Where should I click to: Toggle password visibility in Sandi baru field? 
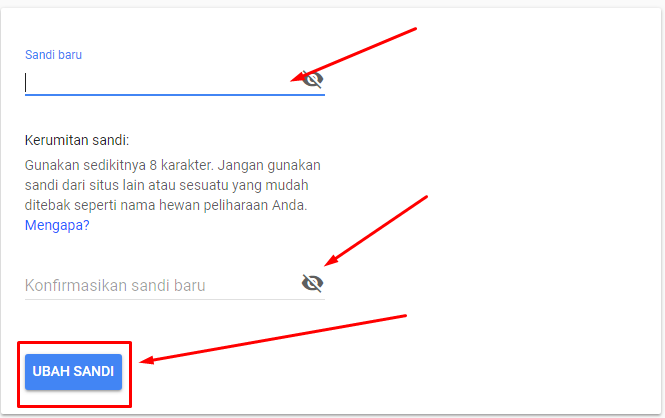313,79
